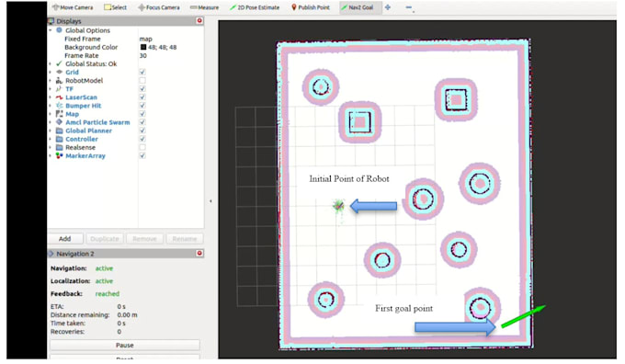The image size is (625, 364).
Task: Toggle the Map display checkbox
Action: point(142,114)
